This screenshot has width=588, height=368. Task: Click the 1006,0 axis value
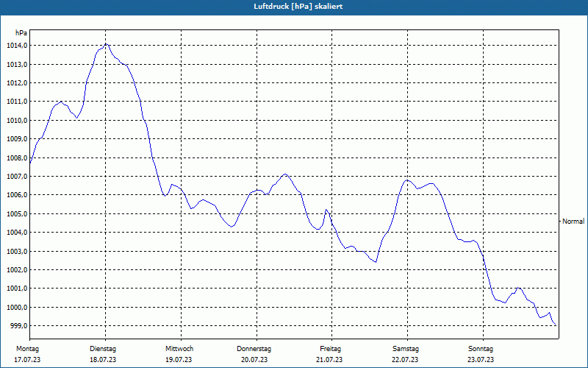17,195
